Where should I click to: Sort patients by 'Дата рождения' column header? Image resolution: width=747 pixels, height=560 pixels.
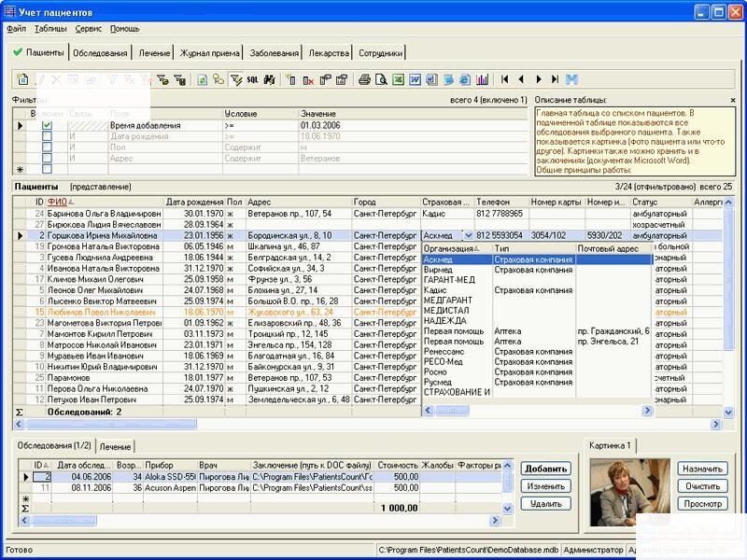pyautogui.click(x=194, y=202)
